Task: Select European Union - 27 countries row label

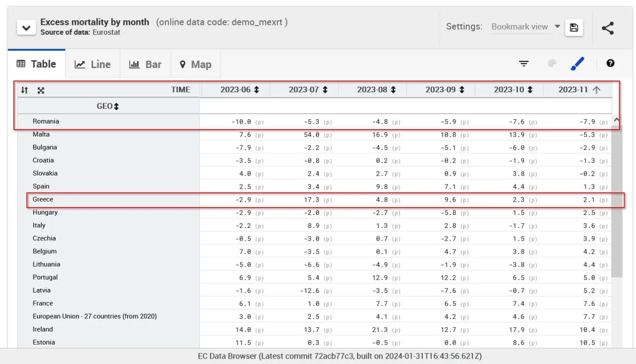Action: [x=95, y=316]
